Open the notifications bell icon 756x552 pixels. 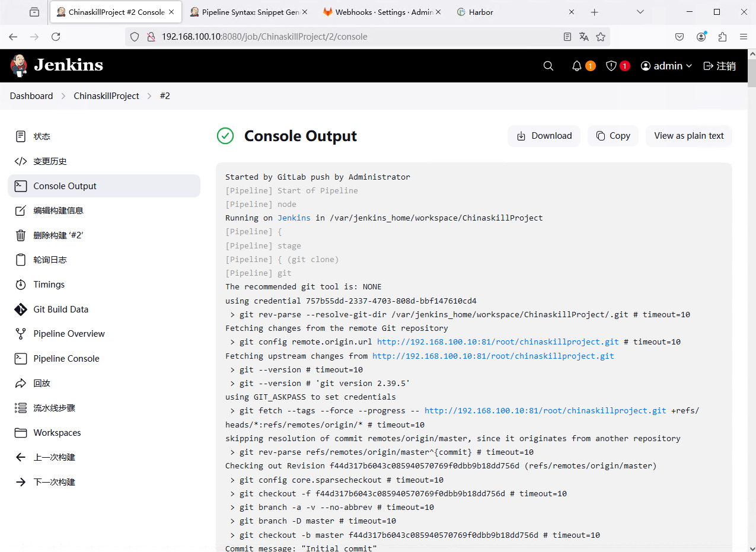point(577,66)
